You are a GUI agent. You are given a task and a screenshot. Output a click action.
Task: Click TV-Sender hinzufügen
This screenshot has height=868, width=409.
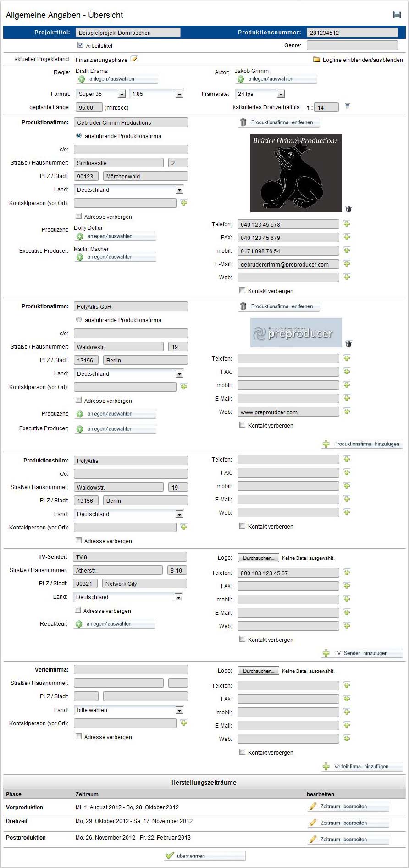click(362, 653)
